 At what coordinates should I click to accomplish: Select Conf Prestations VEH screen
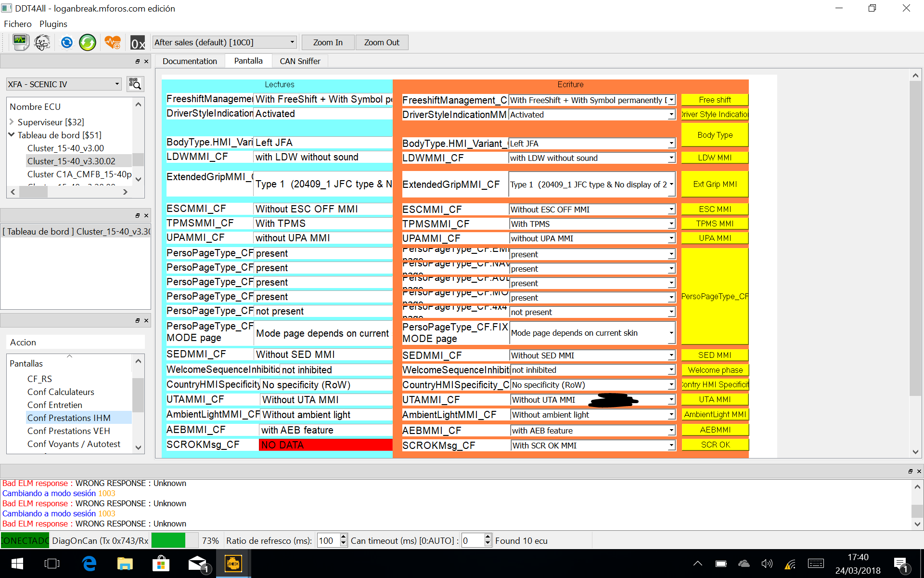click(68, 431)
